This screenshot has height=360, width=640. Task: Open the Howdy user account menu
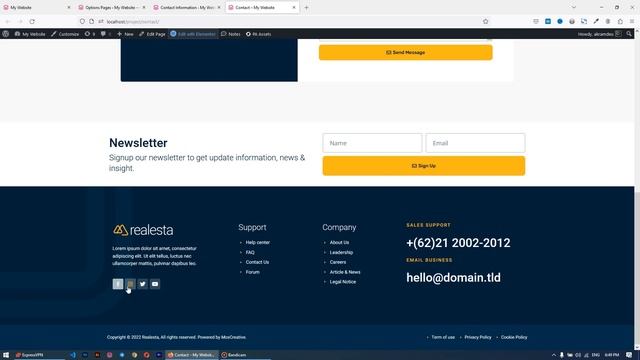pyautogui.click(x=600, y=34)
